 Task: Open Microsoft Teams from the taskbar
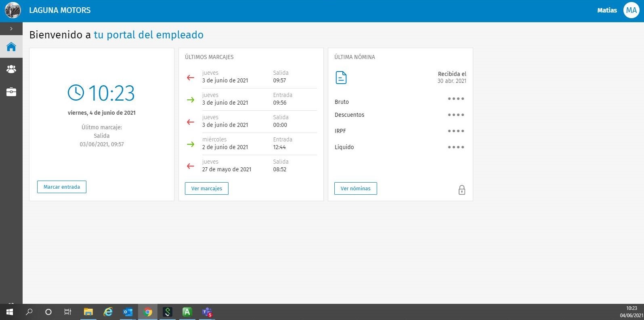[207, 312]
